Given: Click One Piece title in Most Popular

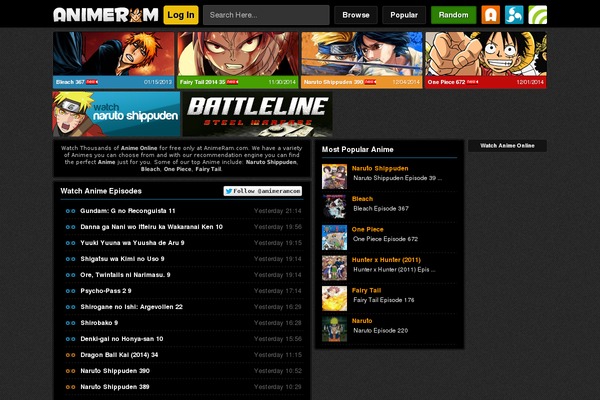Looking at the screenshot, I should point(368,230).
